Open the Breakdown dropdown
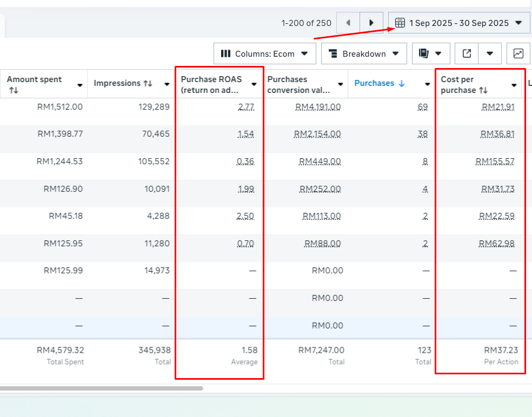 coord(364,53)
